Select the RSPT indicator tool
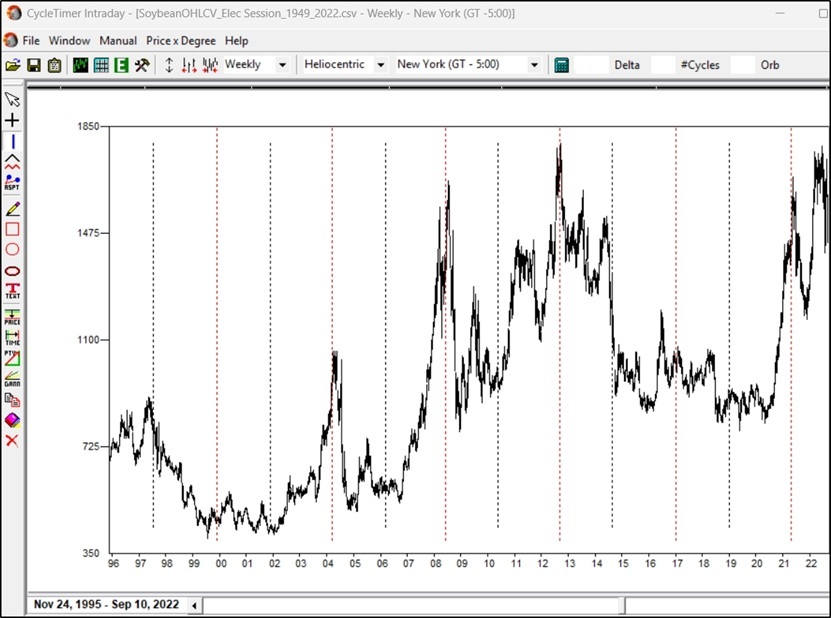 (x=12, y=182)
